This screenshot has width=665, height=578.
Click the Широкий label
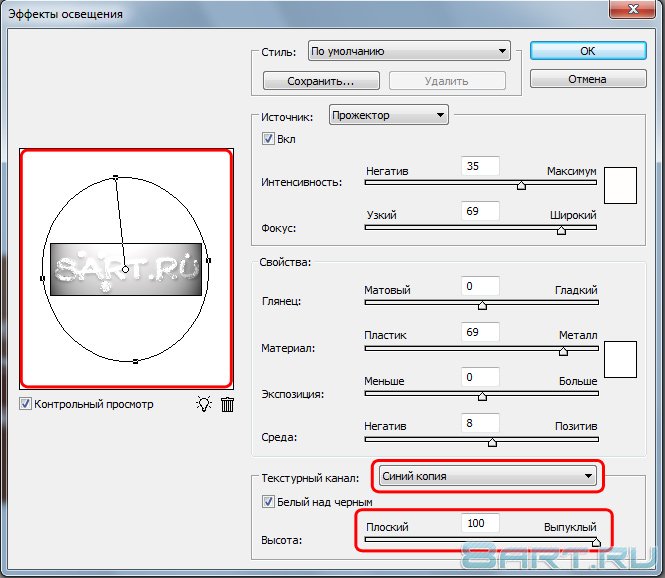(x=573, y=215)
